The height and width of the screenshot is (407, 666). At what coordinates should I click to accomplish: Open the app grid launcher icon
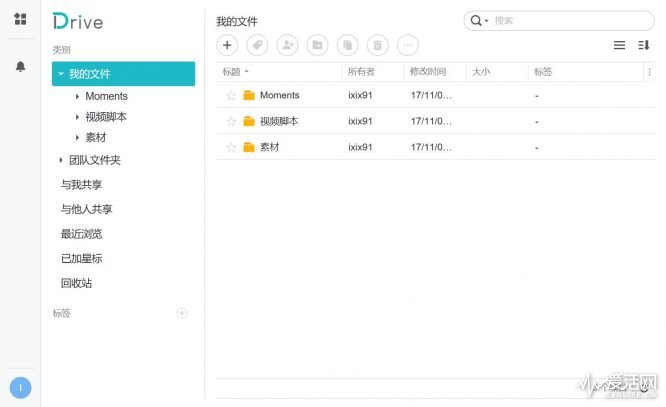click(20, 19)
